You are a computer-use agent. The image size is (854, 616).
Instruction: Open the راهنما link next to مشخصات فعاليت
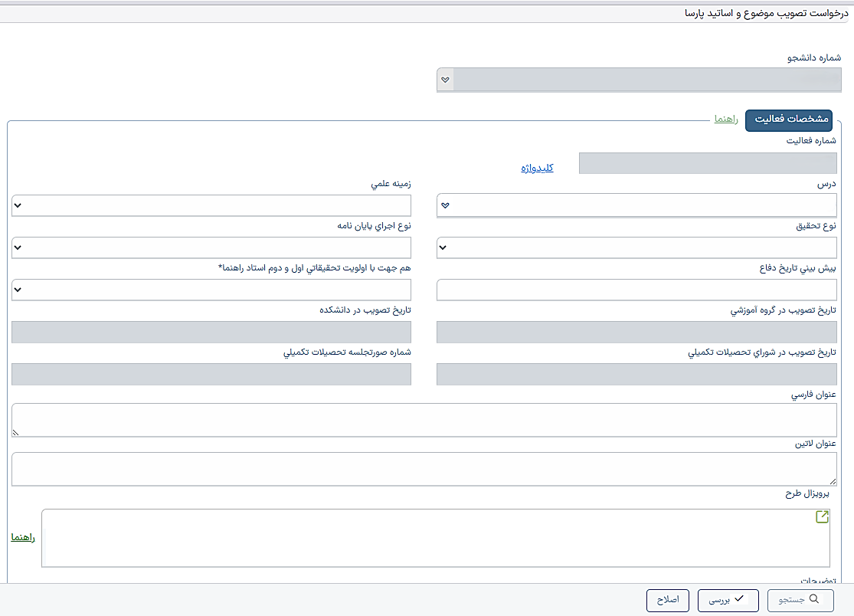tap(726, 119)
